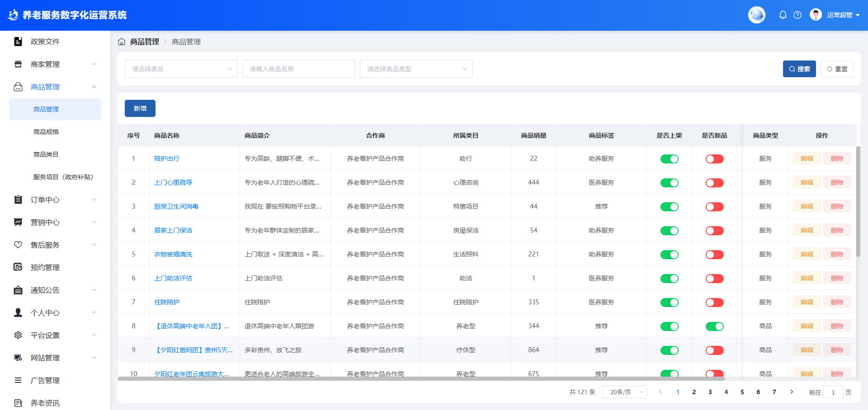868x410 pixels.
Task: Click the round assistant avatar in header
Action: click(756, 15)
